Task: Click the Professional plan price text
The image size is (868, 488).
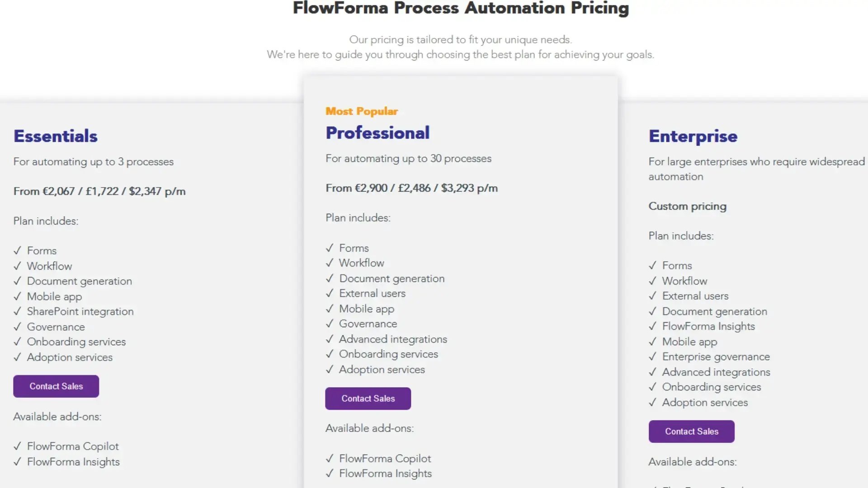Action: 411,188
